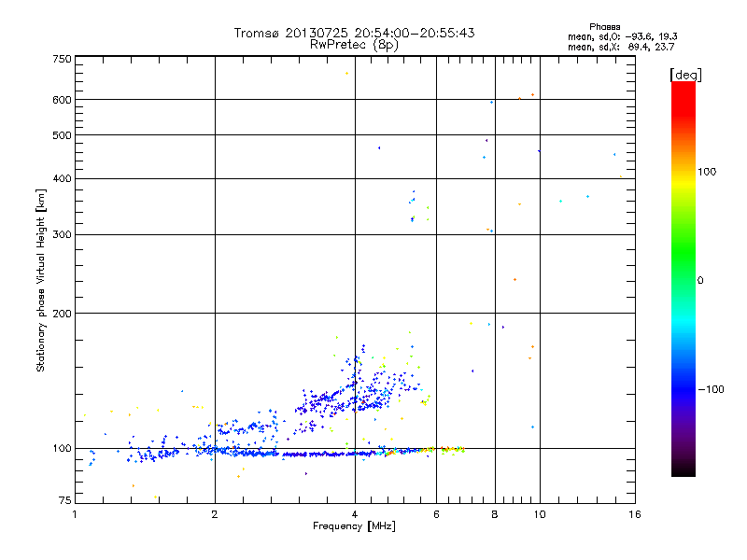Click the colorbar label '100'

point(707,172)
